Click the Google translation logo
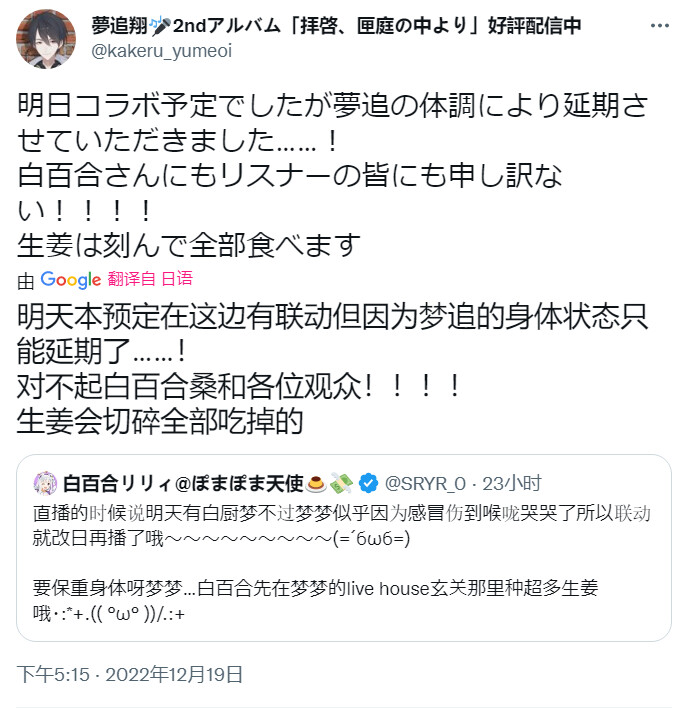The image size is (691, 708). click(70, 279)
